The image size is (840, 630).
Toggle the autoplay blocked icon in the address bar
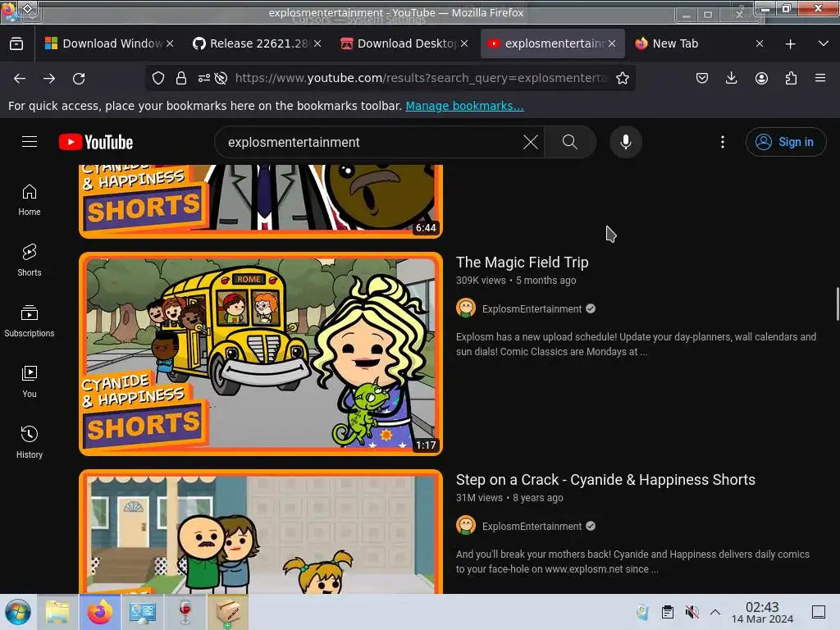221,78
